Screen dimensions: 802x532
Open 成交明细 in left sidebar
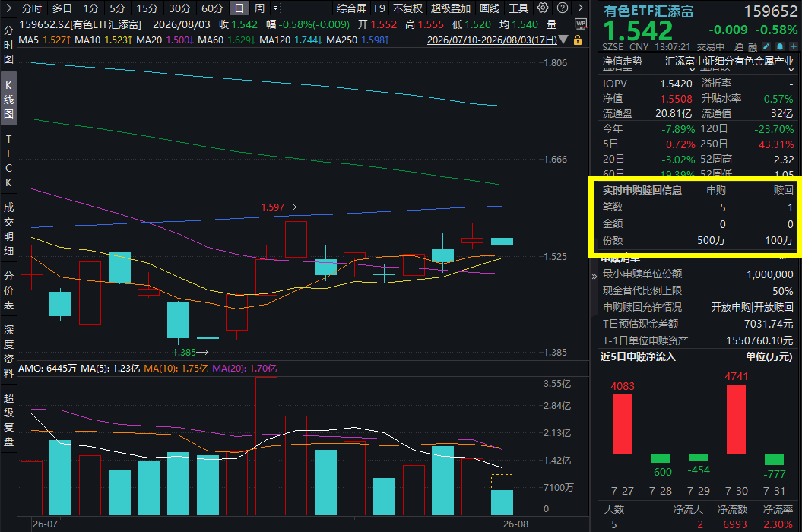8,229
